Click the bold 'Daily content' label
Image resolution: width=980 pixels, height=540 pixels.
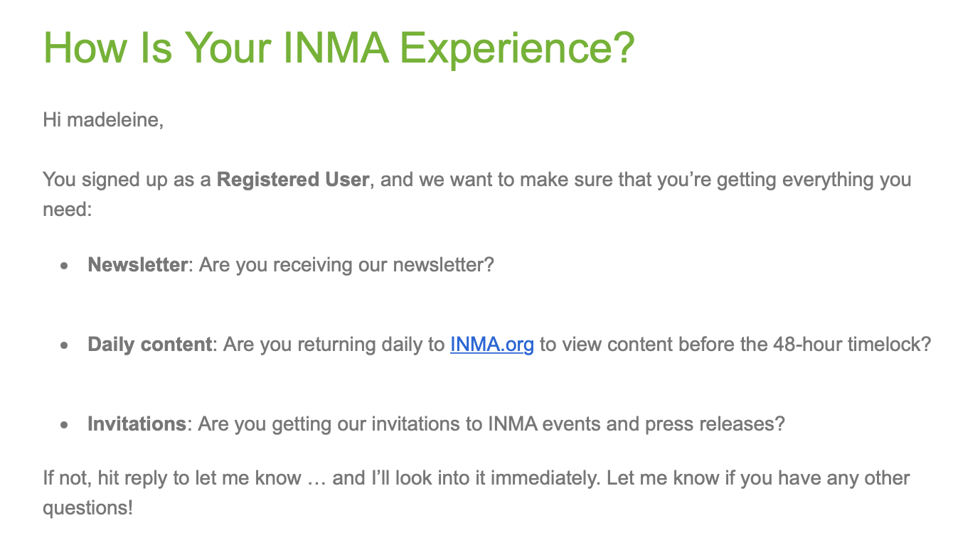pyautogui.click(x=149, y=345)
